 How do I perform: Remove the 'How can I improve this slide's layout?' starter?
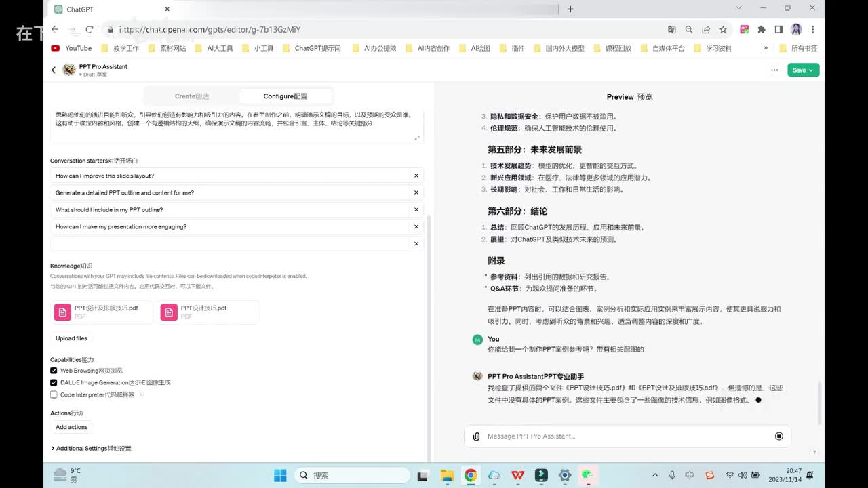pos(416,176)
